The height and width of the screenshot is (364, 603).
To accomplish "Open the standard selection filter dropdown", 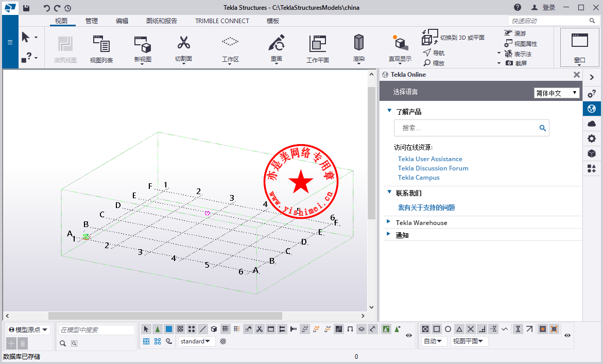I will tap(196, 341).
